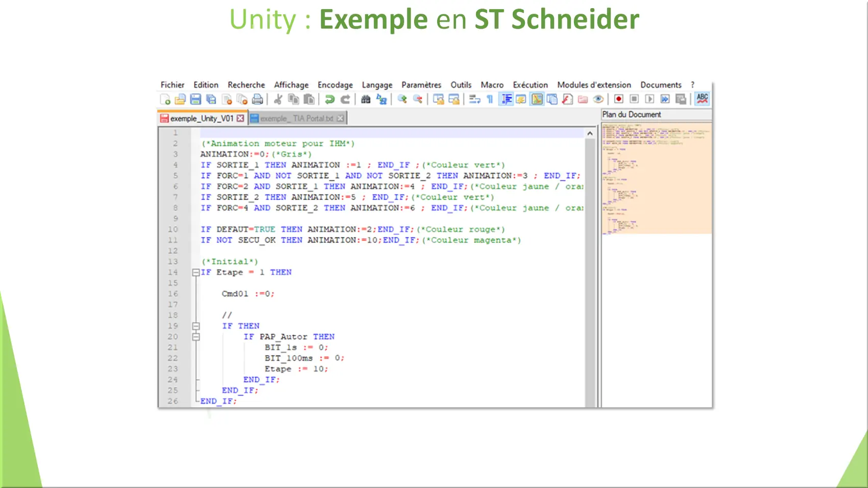Close the exemple_Unity_V01 tab

tap(240, 118)
